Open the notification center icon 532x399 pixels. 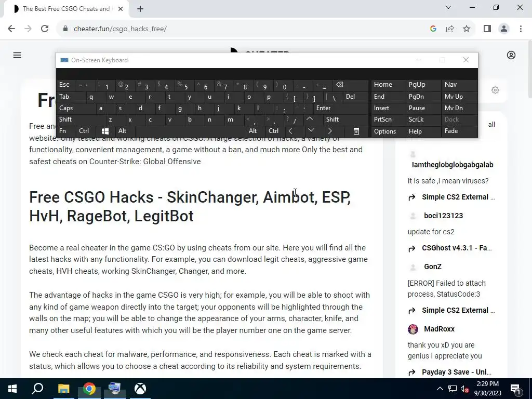point(515,389)
